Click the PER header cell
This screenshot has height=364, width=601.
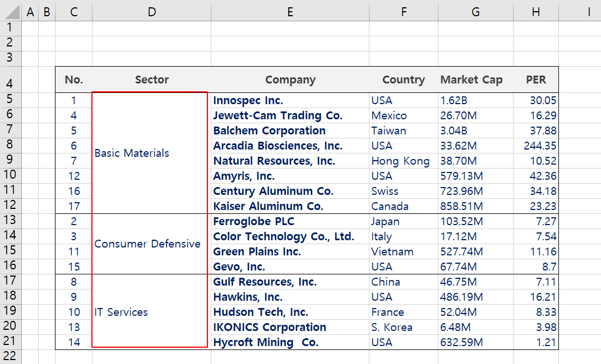(536, 80)
